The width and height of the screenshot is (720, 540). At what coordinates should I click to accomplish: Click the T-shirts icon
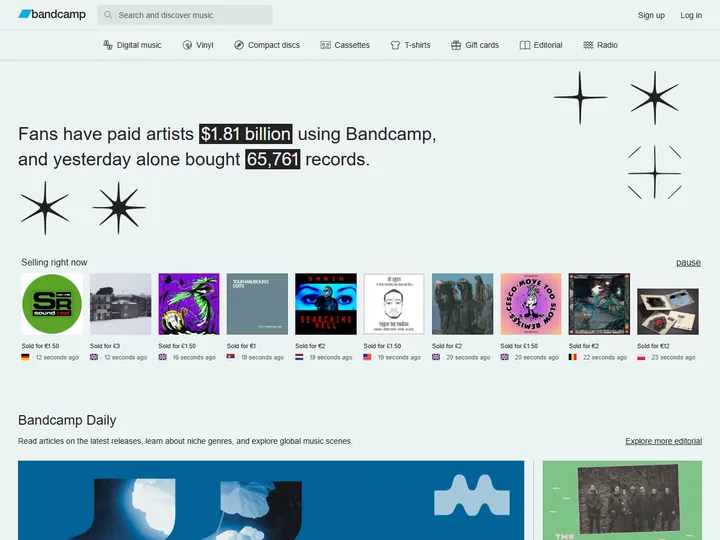coord(395,45)
